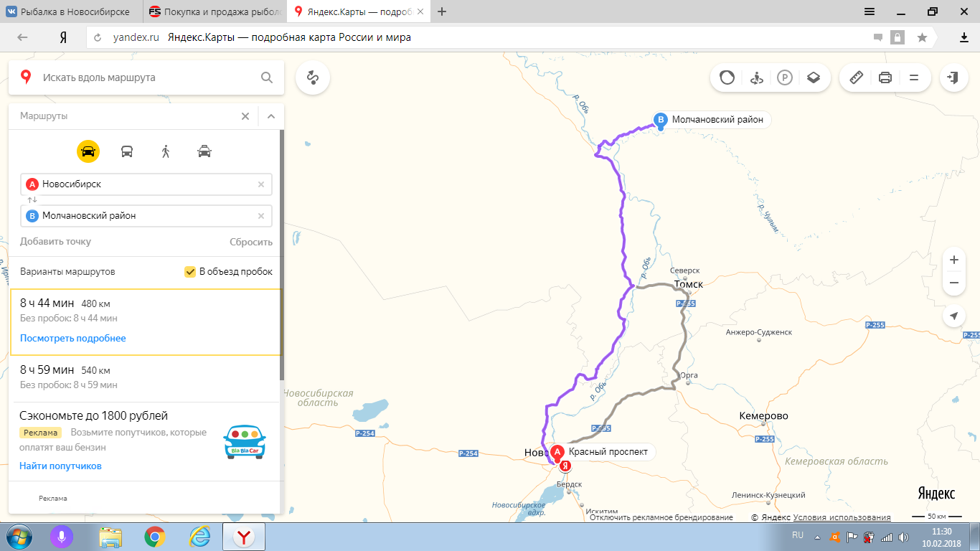Click Сбросить to reset route
Image resolution: width=980 pixels, height=551 pixels.
click(x=251, y=242)
